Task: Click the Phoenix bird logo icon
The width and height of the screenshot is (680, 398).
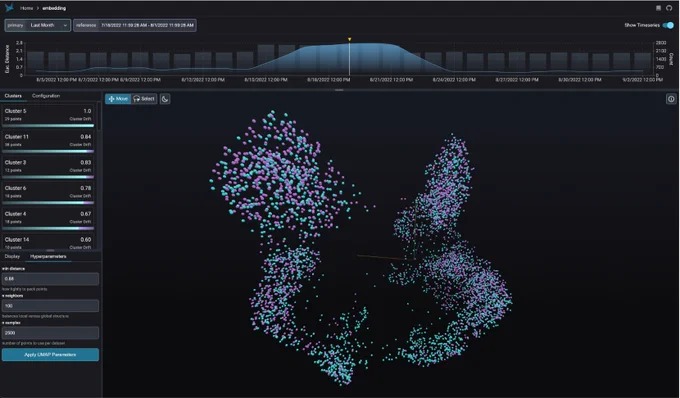Action: pyautogui.click(x=9, y=7)
